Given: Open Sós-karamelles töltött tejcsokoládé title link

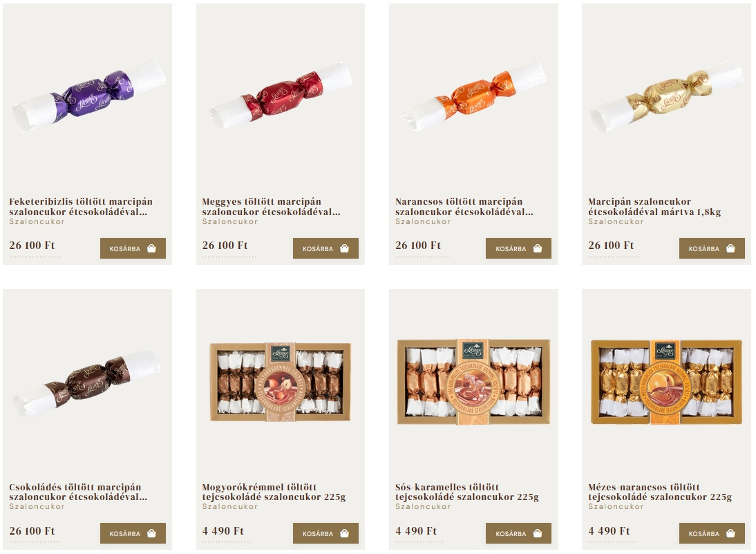Looking at the screenshot, I should [x=466, y=492].
